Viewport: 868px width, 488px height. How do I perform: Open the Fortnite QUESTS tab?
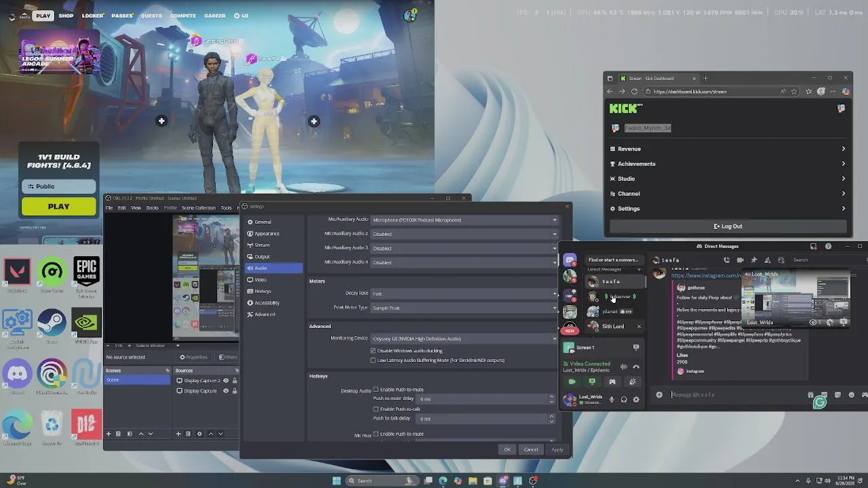coord(151,16)
